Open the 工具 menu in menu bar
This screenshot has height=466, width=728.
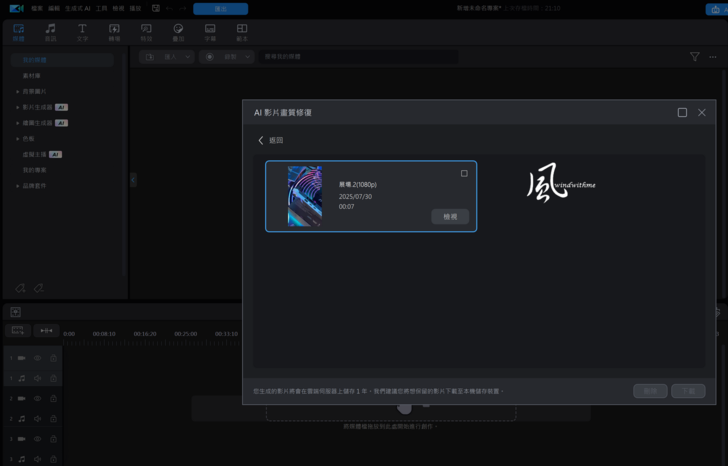tap(101, 8)
